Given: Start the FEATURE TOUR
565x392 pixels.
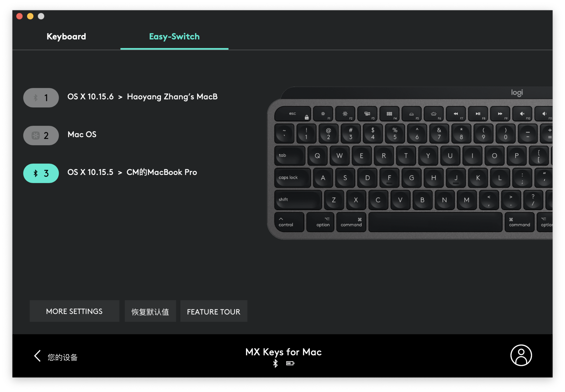Looking at the screenshot, I should tap(214, 311).
